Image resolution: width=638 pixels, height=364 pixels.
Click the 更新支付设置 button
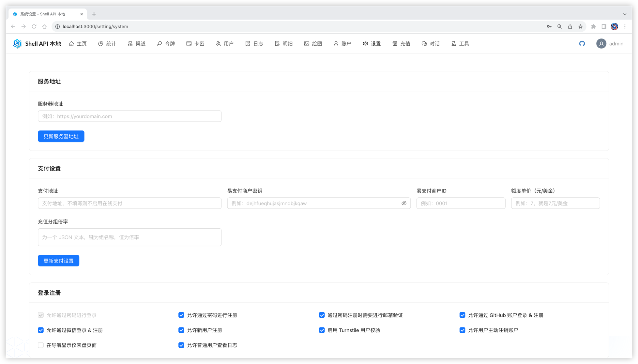click(x=58, y=261)
